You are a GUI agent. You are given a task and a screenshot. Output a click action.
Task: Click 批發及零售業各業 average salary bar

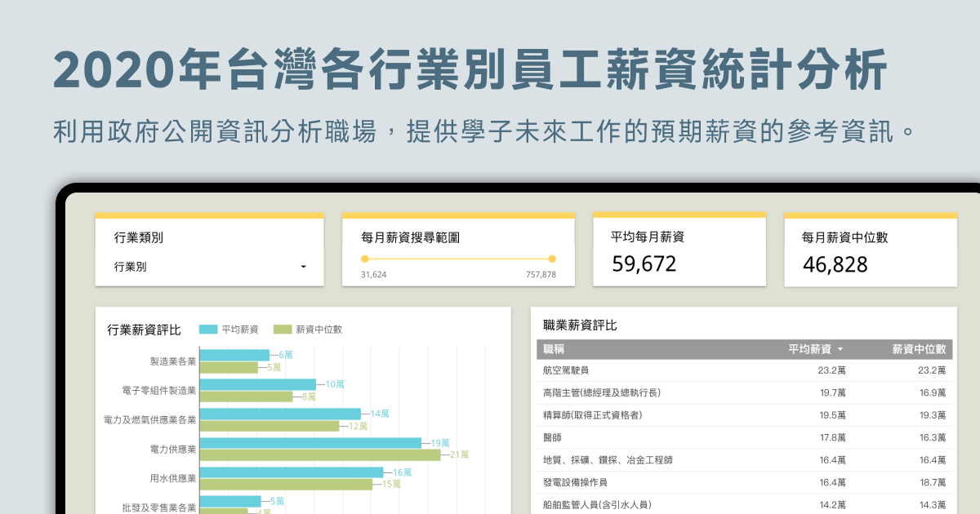(x=230, y=501)
